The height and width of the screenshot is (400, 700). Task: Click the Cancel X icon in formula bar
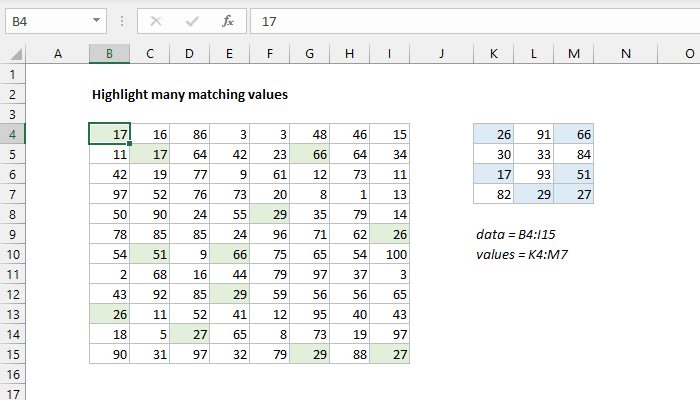(156, 19)
